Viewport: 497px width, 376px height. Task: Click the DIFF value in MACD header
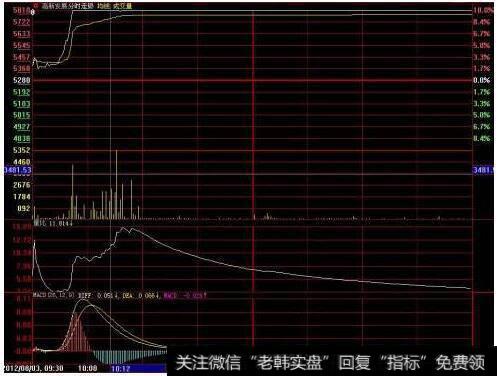(99, 295)
